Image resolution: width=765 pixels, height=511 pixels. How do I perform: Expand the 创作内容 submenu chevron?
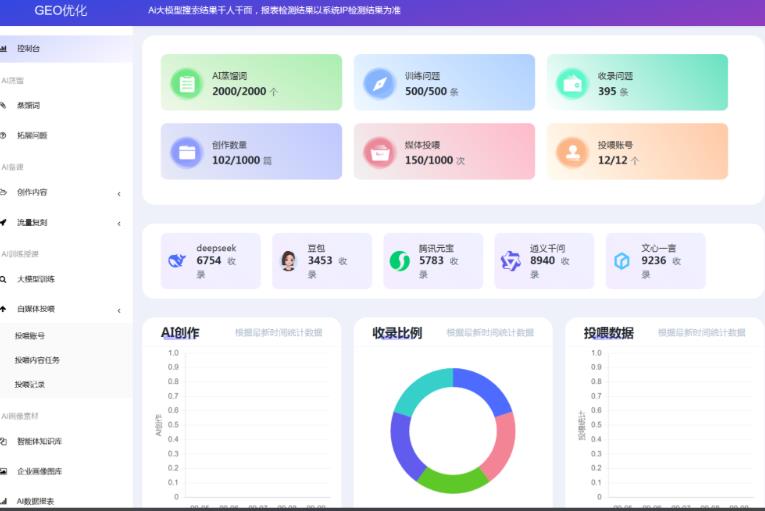point(119,194)
